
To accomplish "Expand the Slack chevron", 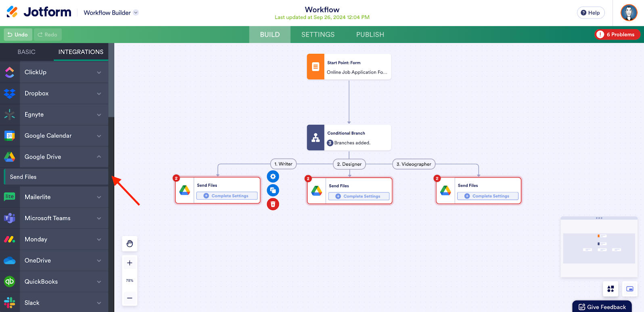I will 99,303.
